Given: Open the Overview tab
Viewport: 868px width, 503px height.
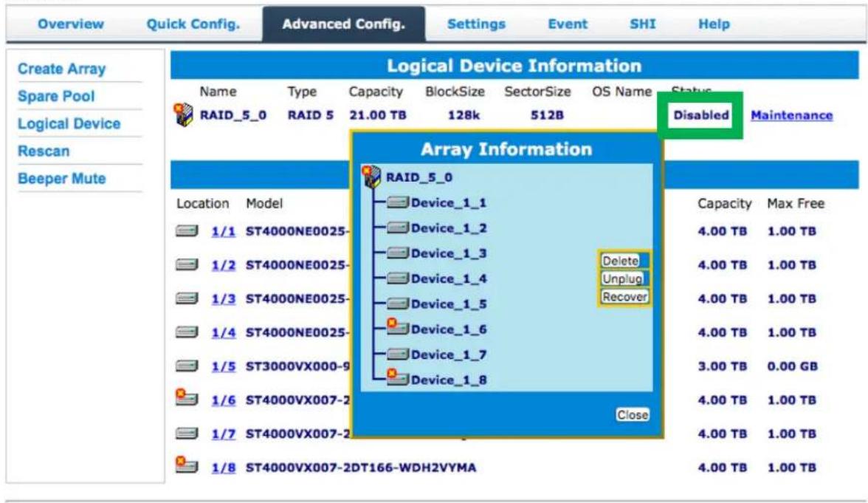Looking at the screenshot, I should (x=70, y=24).
